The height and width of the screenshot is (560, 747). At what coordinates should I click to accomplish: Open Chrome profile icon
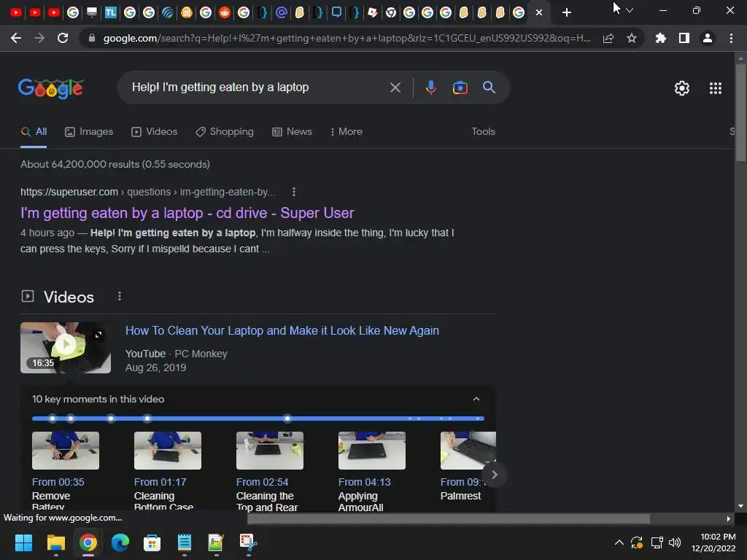[708, 38]
